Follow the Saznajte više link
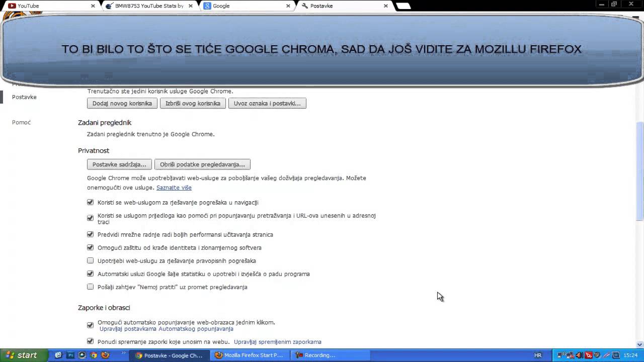644x362 pixels. (x=174, y=188)
